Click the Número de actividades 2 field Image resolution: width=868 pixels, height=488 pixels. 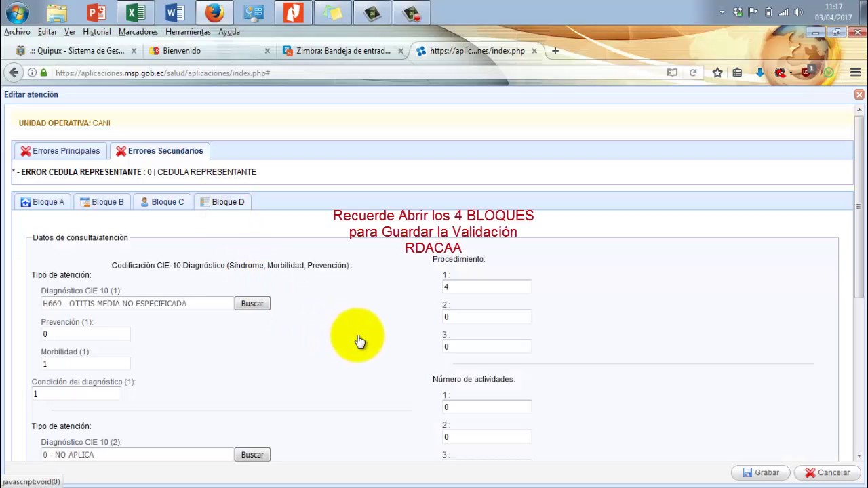[x=486, y=437]
